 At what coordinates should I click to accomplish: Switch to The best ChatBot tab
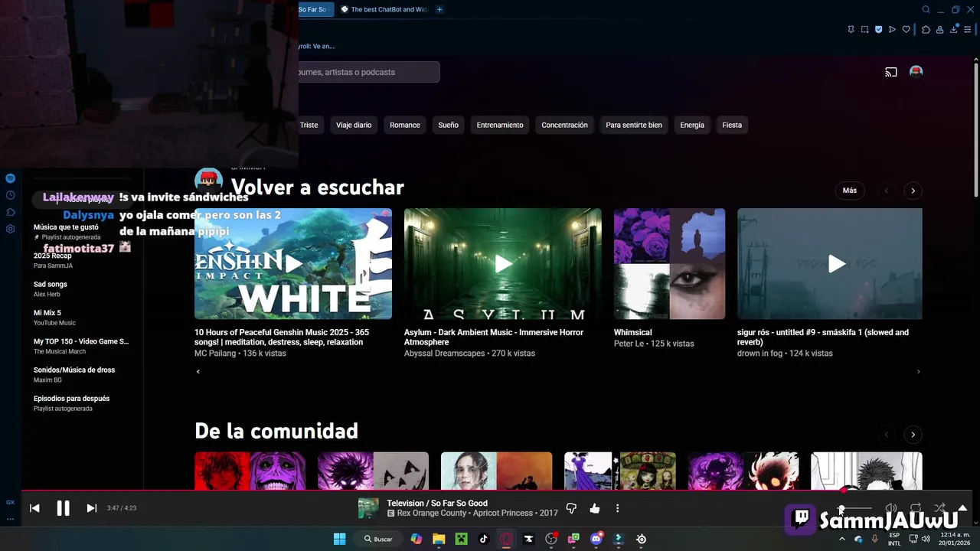click(384, 9)
